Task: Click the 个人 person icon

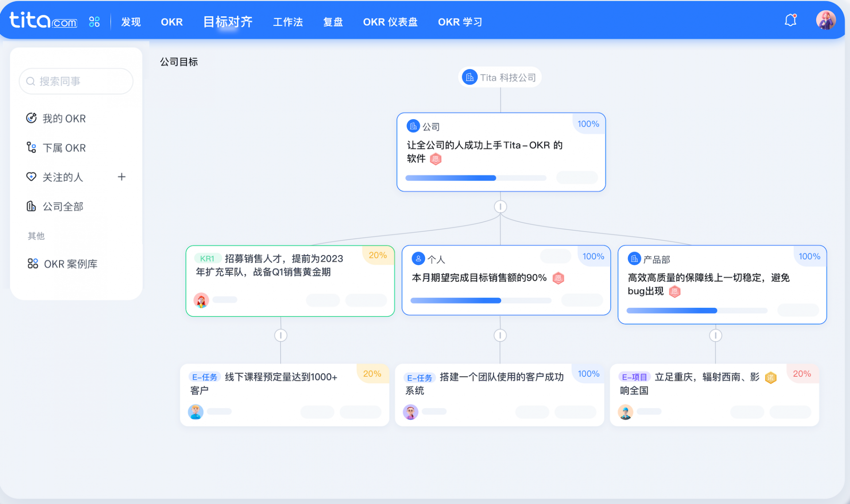Action: coord(418,258)
